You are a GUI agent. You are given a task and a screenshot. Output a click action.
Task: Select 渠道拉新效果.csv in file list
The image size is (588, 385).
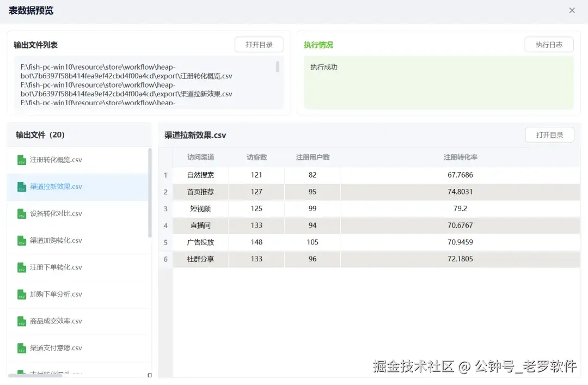pos(78,187)
